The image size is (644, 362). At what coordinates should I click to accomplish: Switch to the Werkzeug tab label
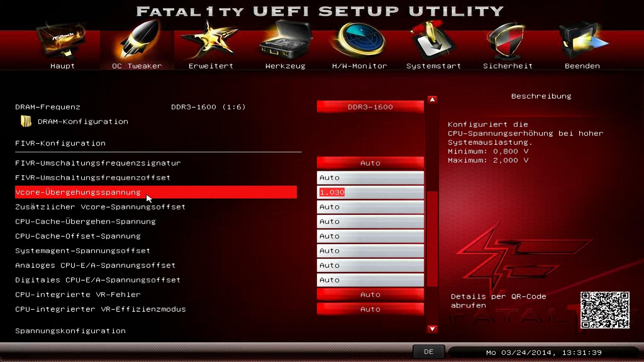(285, 66)
